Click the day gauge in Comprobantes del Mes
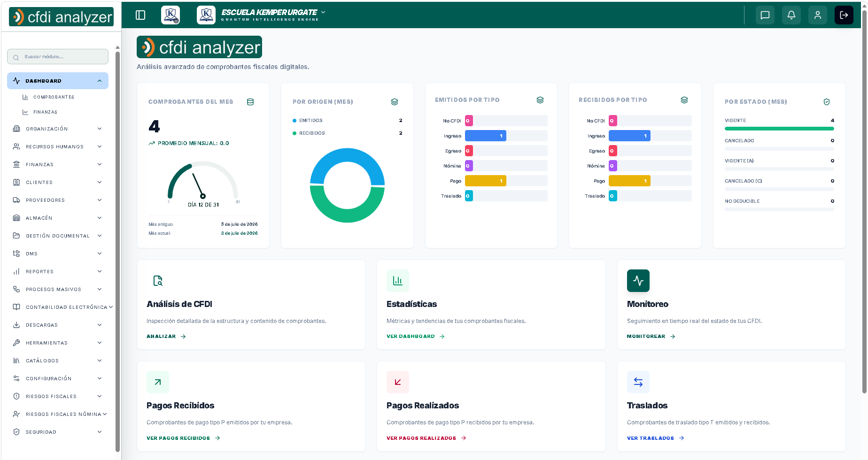Screen dimensions: 868x460 pyautogui.click(x=203, y=181)
